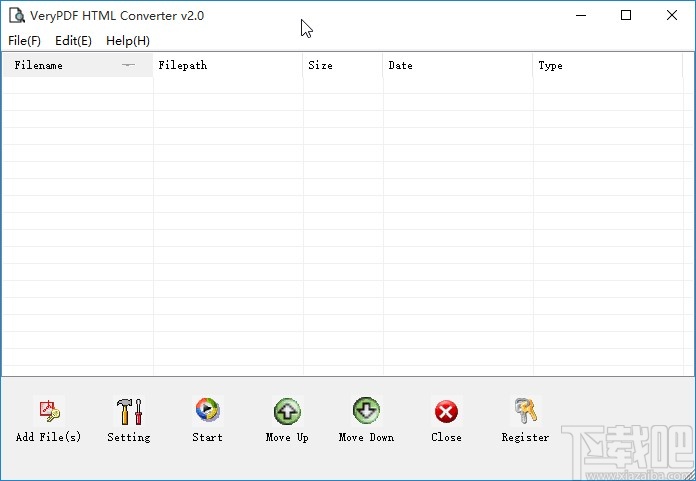The height and width of the screenshot is (481, 696).
Task: Click the red Close icon
Action: [x=446, y=411]
